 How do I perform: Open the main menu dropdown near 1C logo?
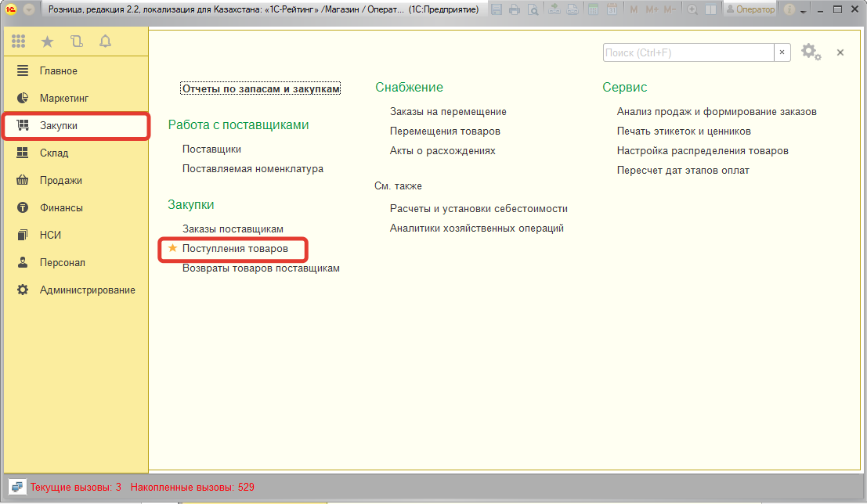[x=29, y=10]
